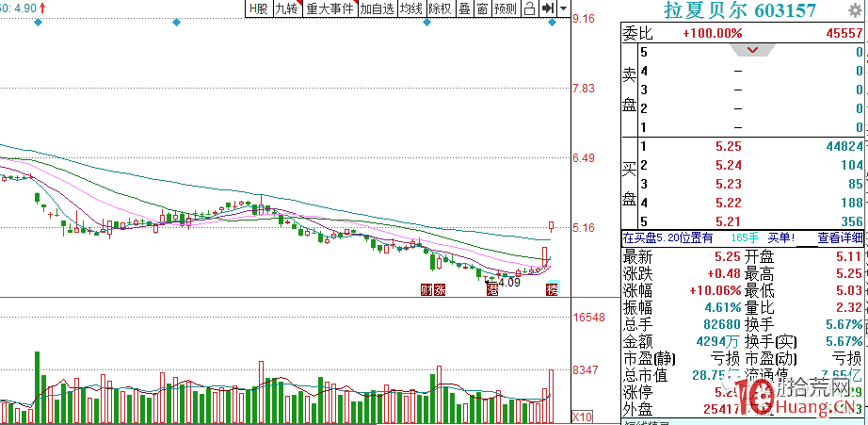
Task: Click the latest red candlestick near 5.16
Action: pos(552,226)
